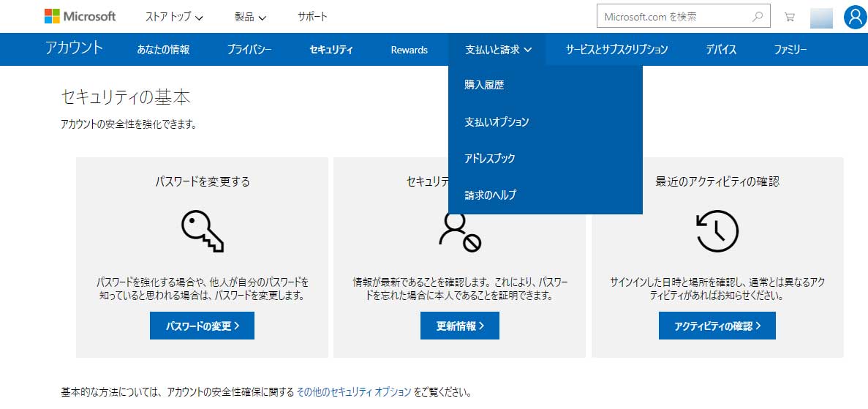Screen dimensions: 868x409
Task: Click the Microsoft.com search field
Action: click(x=673, y=16)
